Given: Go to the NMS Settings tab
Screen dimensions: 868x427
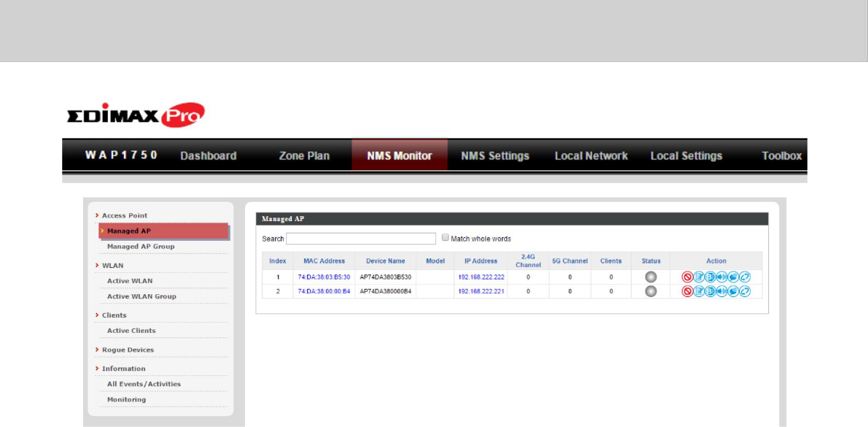Looking at the screenshot, I should 495,155.
